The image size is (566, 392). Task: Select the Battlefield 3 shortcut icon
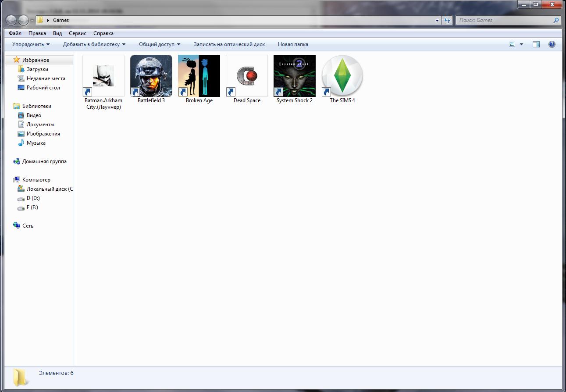pos(151,75)
